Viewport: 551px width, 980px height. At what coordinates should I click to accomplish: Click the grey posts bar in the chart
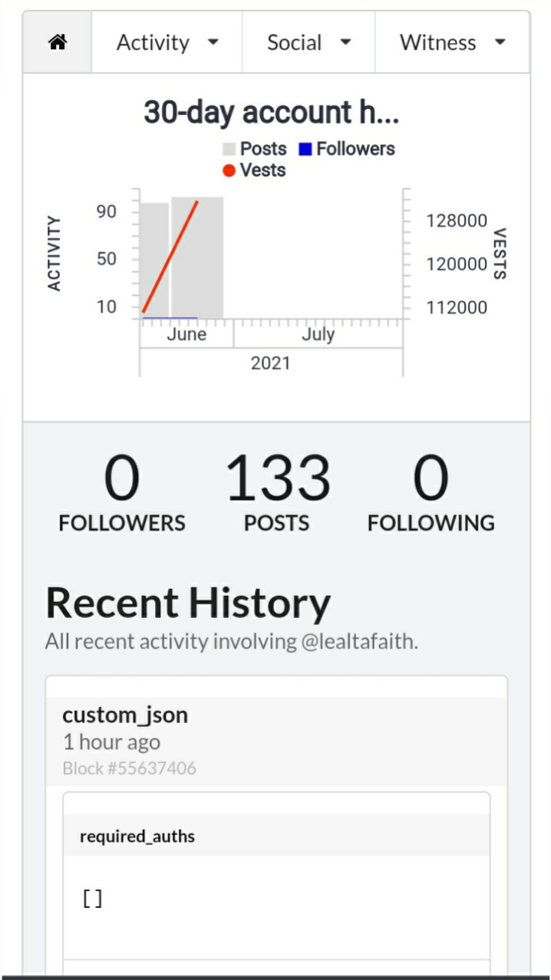(207, 261)
